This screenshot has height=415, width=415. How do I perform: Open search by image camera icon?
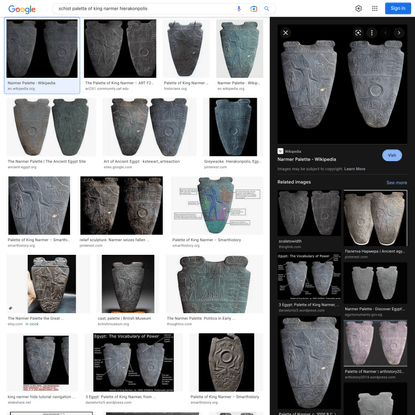click(253, 9)
